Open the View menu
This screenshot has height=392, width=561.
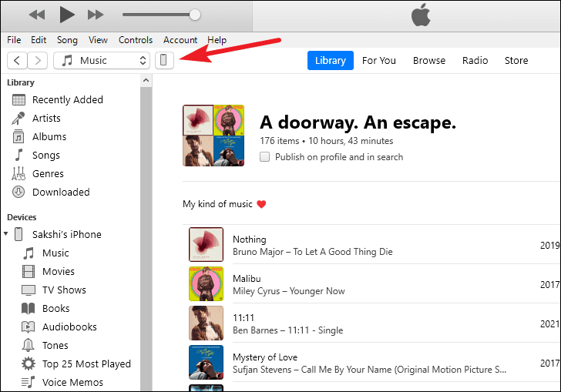(98, 40)
